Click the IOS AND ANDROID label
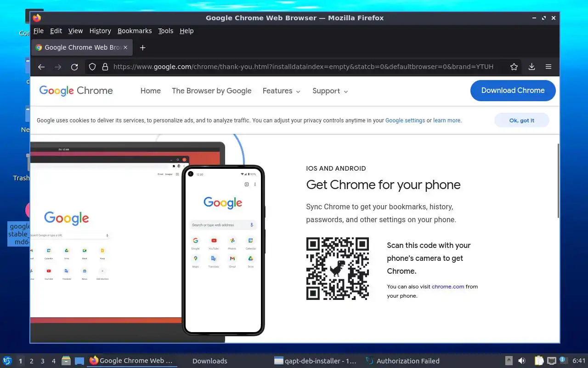This screenshot has height=368, width=588. click(x=336, y=168)
